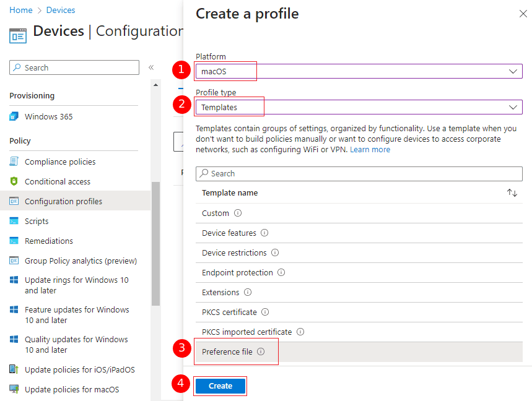Screen dimensions: 532x401
Task: Click the template Search field
Action: (x=359, y=174)
